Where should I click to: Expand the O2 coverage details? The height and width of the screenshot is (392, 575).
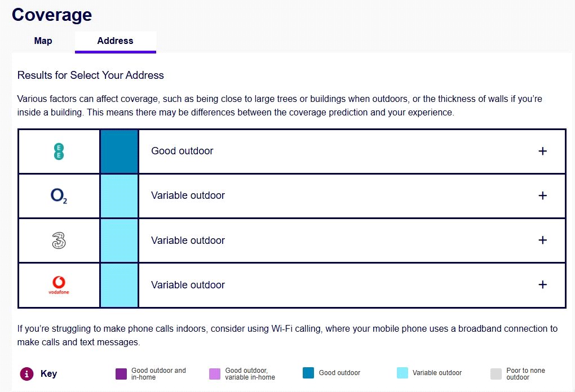(x=542, y=196)
